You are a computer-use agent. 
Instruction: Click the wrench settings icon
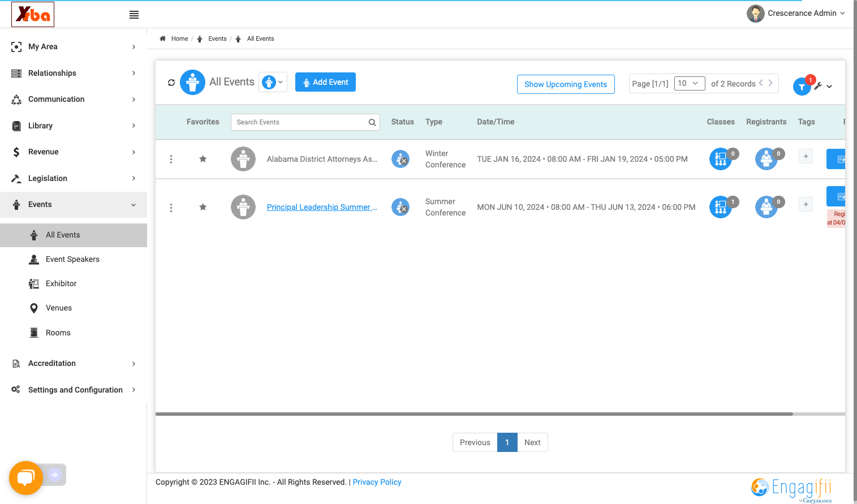pyautogui.click(x=818, y=87)
